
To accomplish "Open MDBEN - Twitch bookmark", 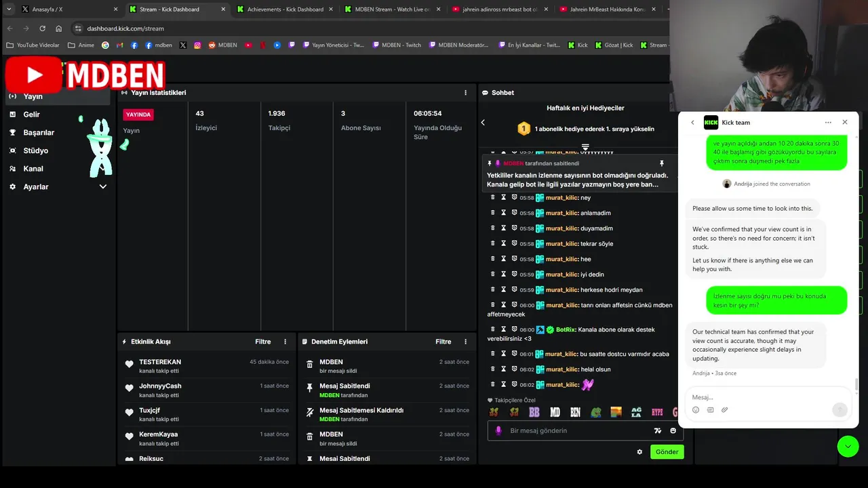I will pyautogui.click(x=397, y=45).
